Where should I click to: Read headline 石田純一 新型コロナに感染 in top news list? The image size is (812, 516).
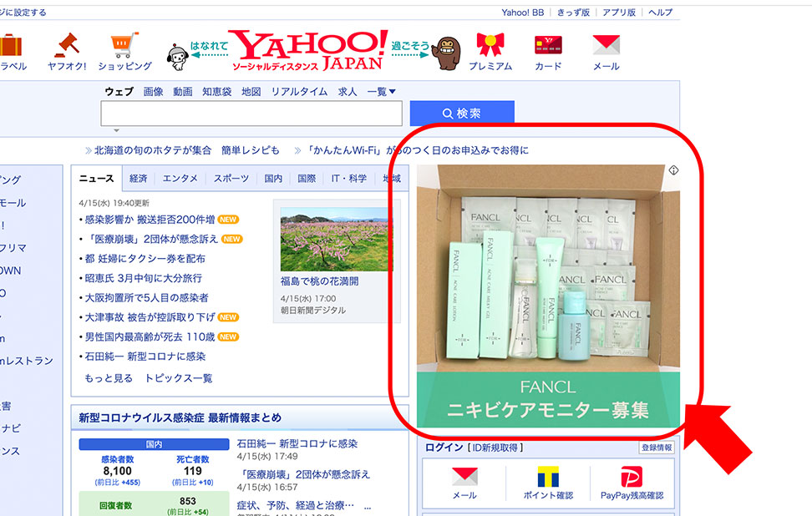click(145, 357)
